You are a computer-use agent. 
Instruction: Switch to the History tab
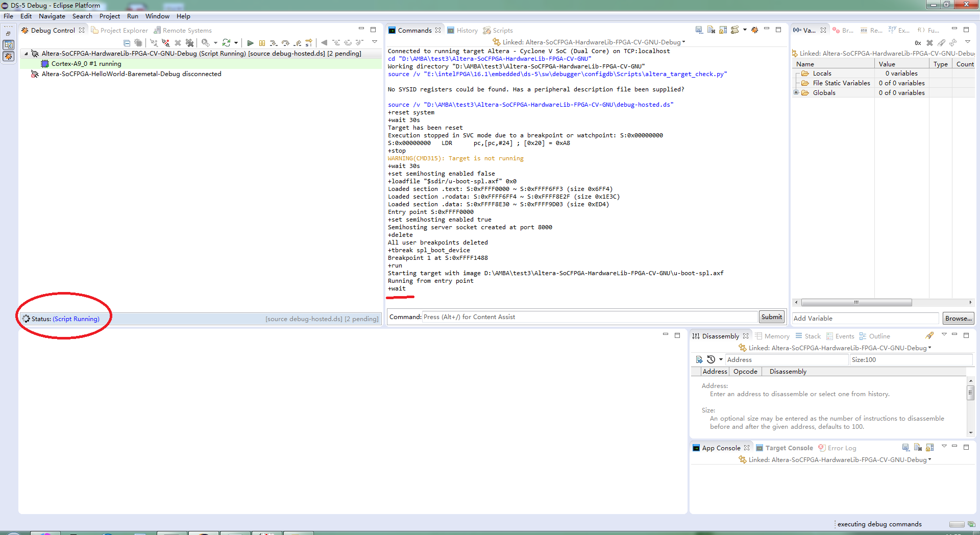coord(462,30)
